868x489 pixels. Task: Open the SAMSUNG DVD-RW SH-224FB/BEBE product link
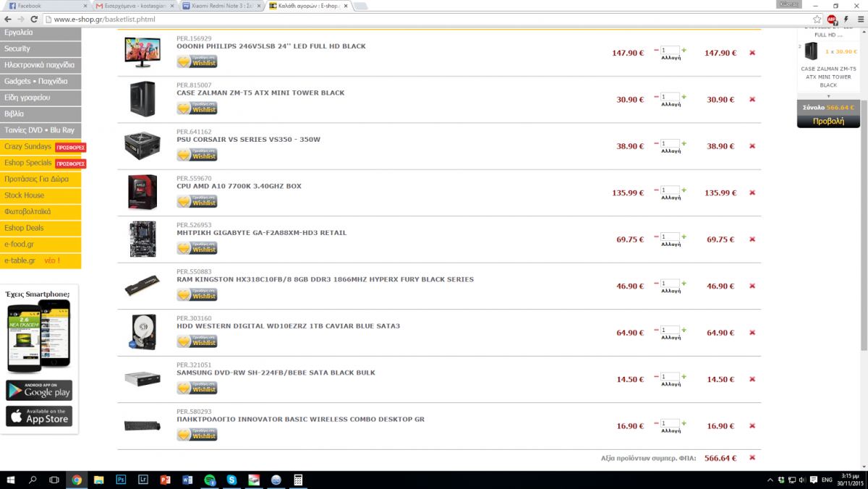pos(276,373)
